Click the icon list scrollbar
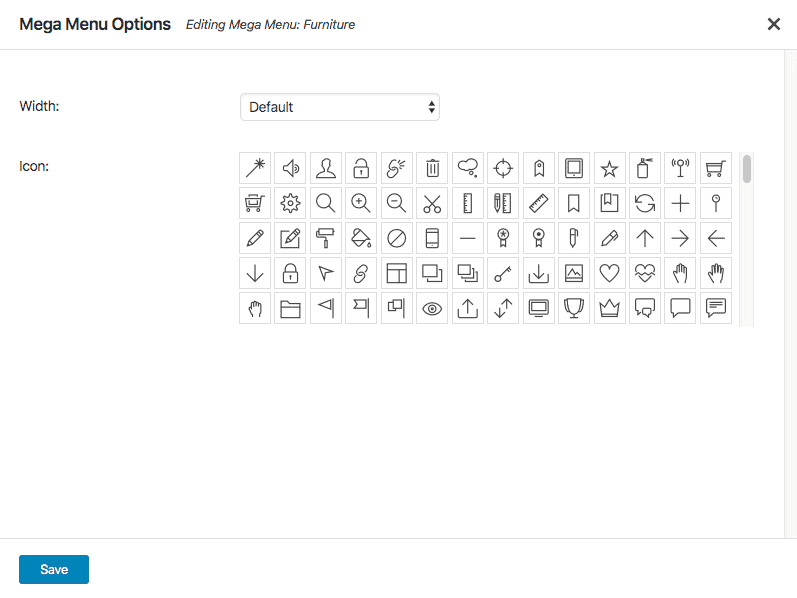This screenshot has height=598, width=797. (747, 169)
